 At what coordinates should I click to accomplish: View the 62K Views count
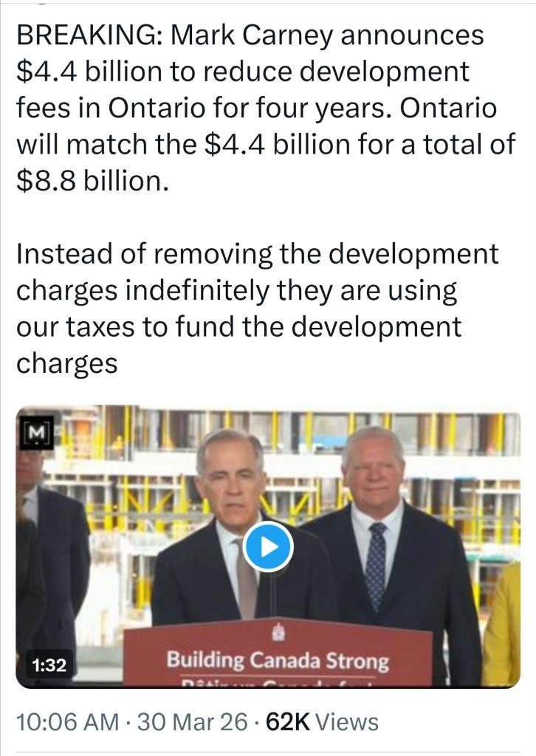(x=321, y=722)
